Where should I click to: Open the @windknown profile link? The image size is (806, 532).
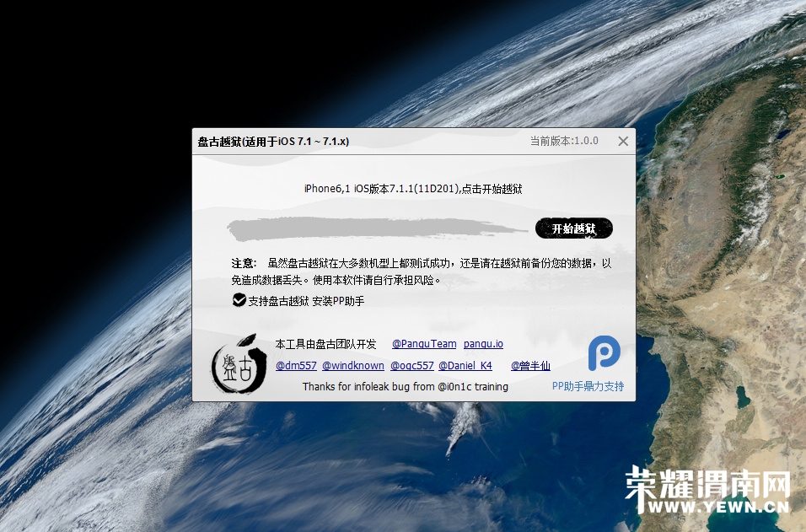point(353,366)
